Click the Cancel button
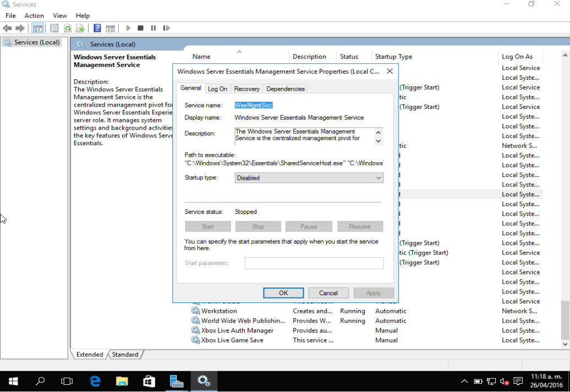 pos(328,292)
